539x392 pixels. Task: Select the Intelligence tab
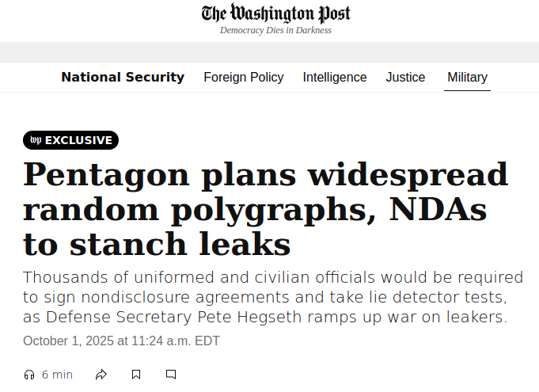tap(335, 78)
